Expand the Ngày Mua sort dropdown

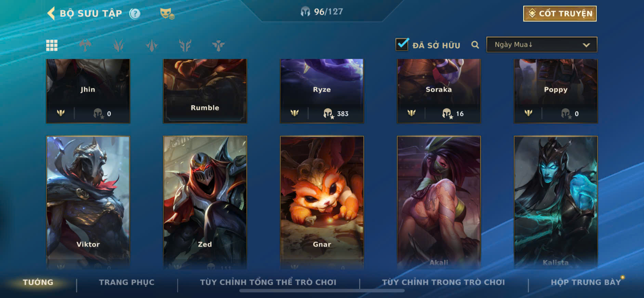542,45
